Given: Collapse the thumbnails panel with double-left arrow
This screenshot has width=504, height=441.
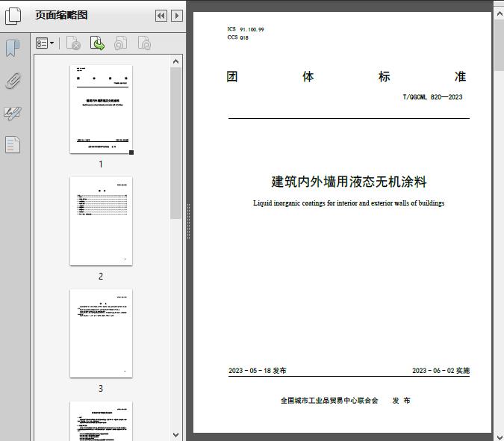Looking at the screenshot, I should click(161, 16).
